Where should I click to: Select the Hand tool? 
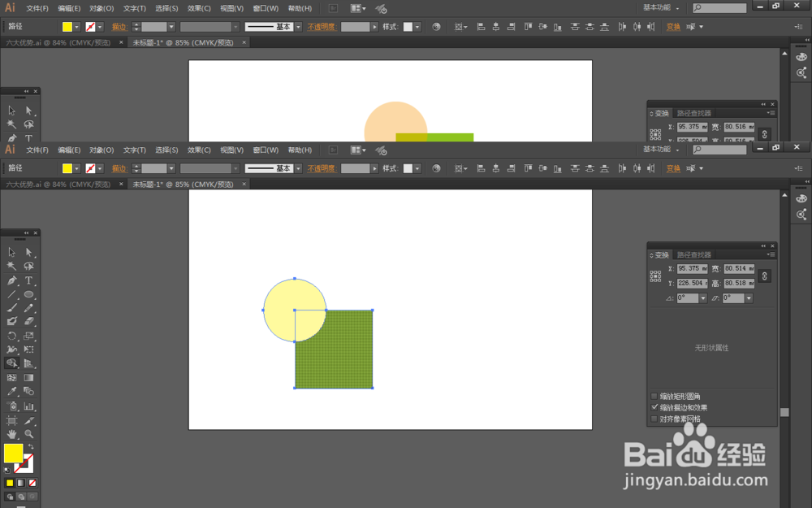(11, 434)
